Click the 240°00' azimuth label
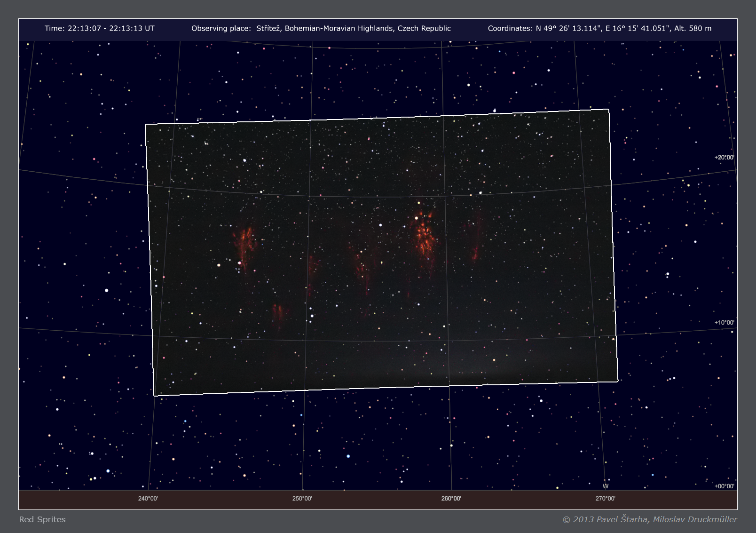 tap(148, 499)
